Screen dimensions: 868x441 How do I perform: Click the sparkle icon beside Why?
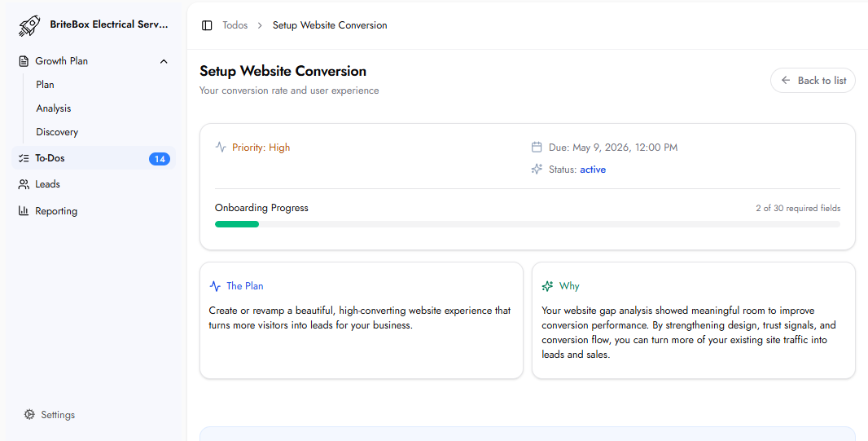(547, 286)
